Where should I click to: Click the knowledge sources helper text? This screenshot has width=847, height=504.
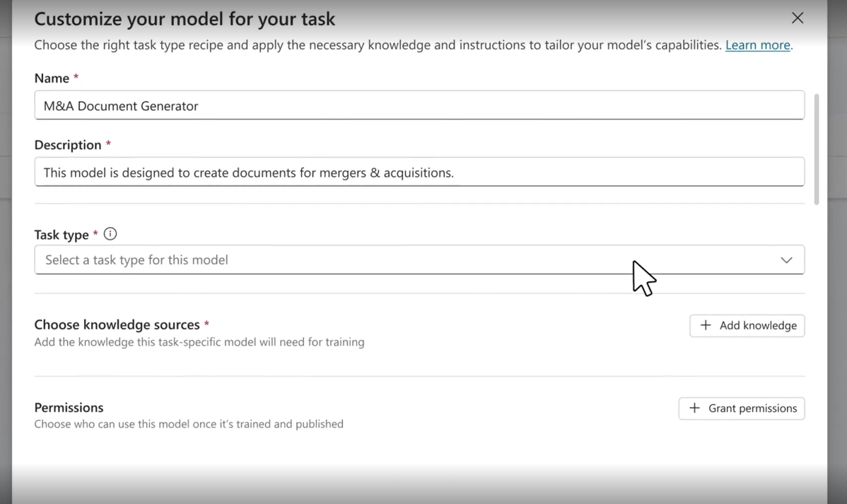point(199,342)
